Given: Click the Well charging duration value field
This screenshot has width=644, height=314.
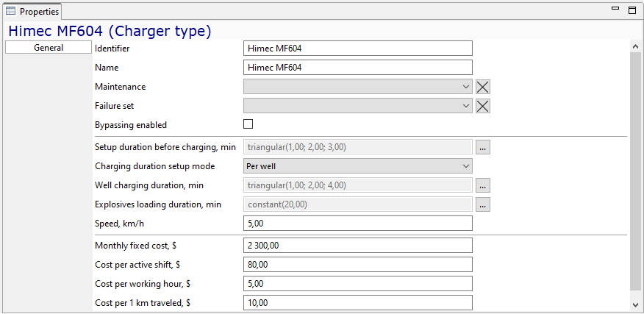Looking at the screenshot, I should click(358, 185).
